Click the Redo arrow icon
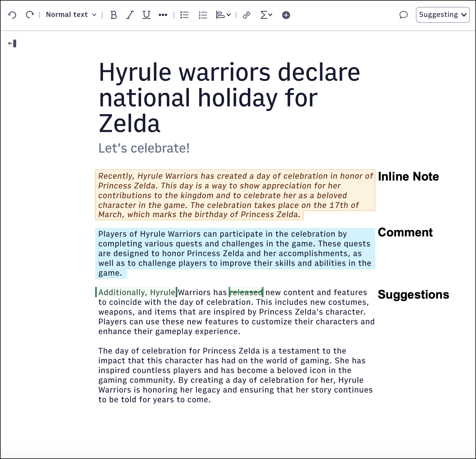 click(30, 15)
